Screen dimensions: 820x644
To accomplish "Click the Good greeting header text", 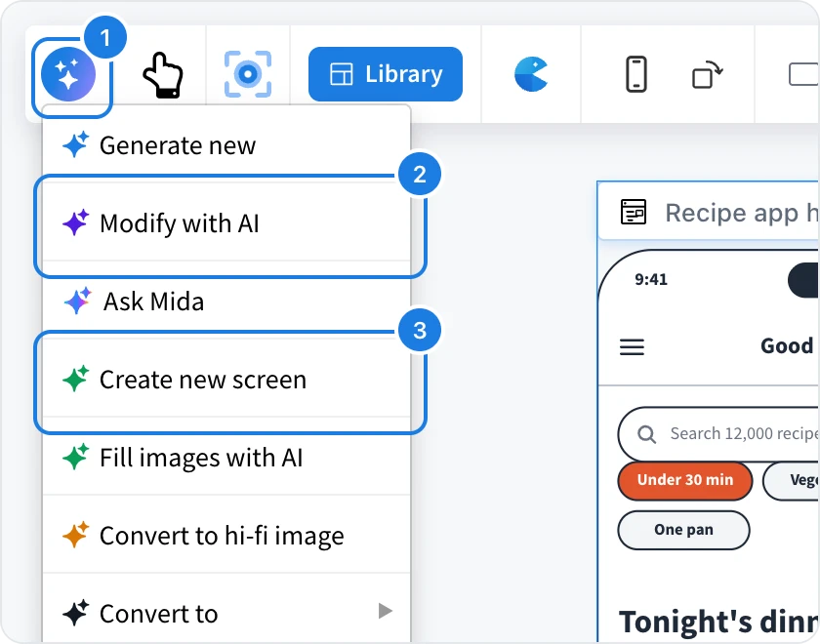I will click(787, 346).
